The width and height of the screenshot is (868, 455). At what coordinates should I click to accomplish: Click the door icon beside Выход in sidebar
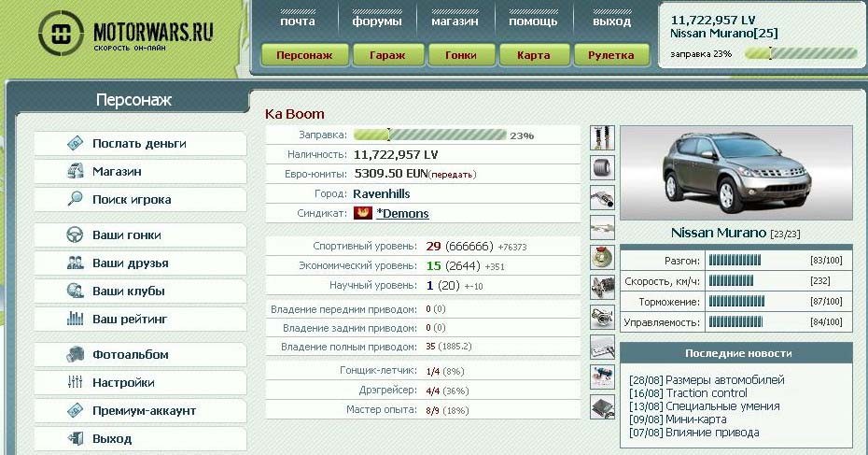(x=76, y=438)
